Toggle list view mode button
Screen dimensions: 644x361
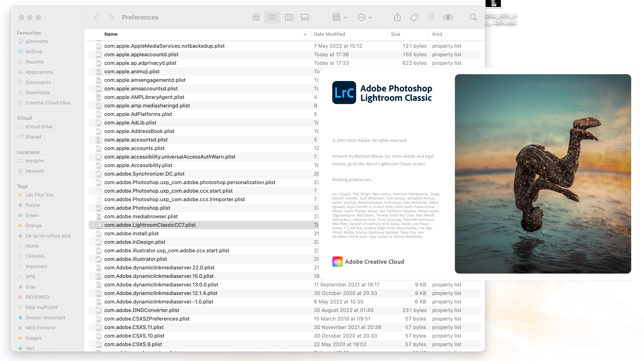click(x=272, y=17)
